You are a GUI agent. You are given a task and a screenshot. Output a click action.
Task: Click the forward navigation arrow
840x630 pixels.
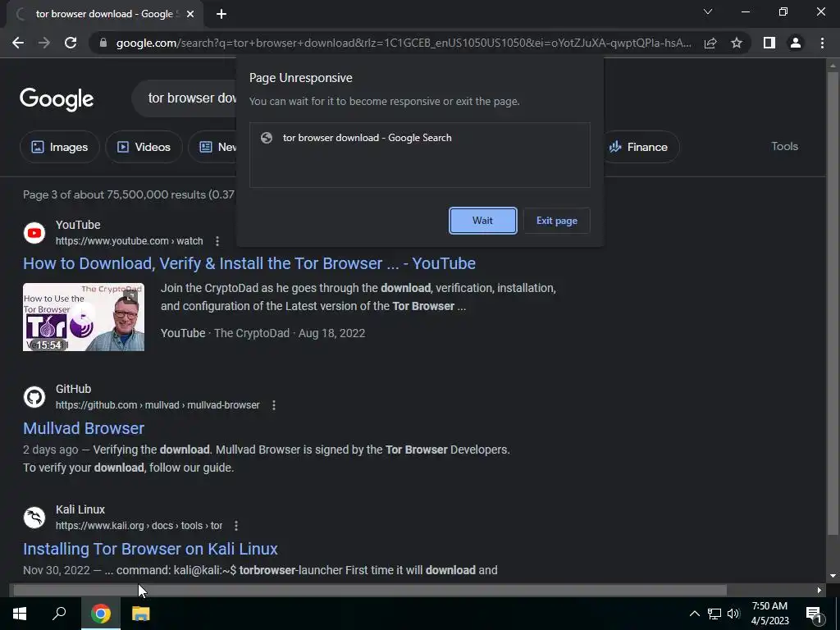[x=44, y=43]
